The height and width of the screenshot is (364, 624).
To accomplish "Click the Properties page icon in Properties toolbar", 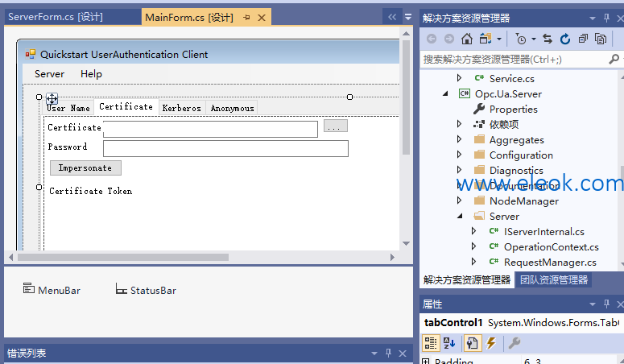I will [x=473, y=343].
